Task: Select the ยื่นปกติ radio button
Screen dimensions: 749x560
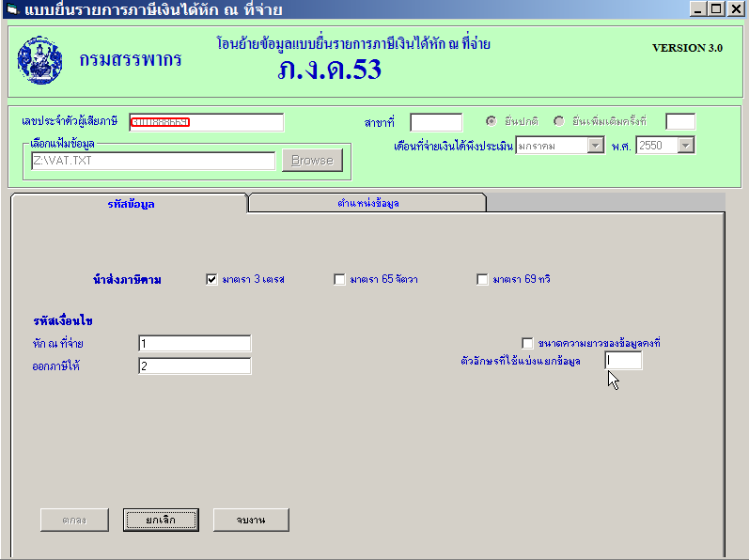Action: 492,121
